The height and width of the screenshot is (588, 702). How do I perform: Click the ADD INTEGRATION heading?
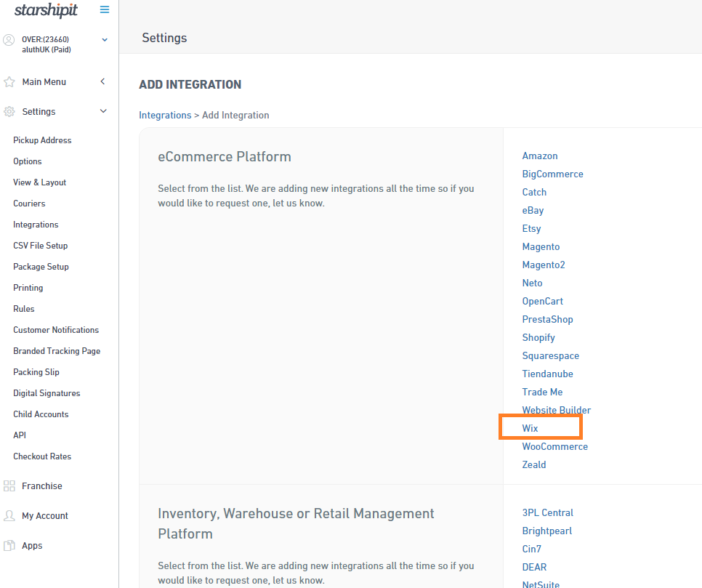pyautogui.click(x=190, y=84)
